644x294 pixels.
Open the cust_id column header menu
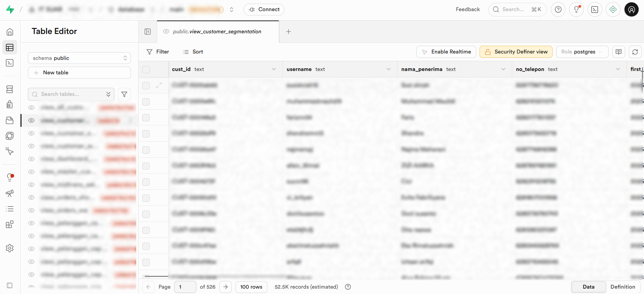274,69
